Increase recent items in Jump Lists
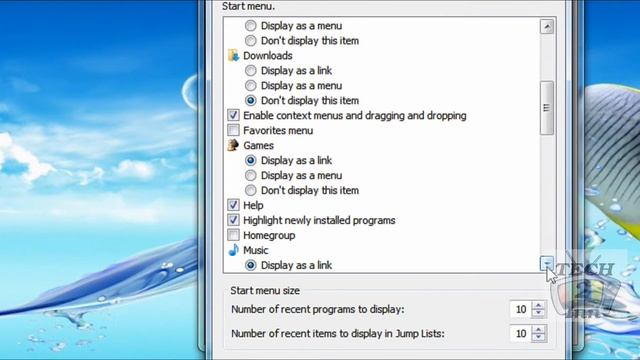 click(538, 329)
